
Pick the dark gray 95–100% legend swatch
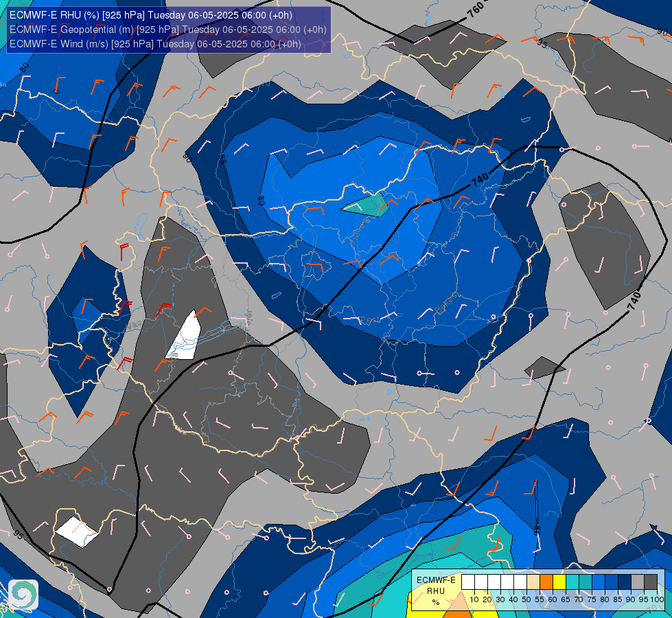(651, 582)
